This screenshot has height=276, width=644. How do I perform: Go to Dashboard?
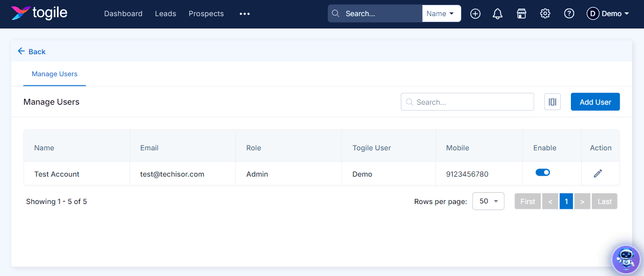[123, 13]
